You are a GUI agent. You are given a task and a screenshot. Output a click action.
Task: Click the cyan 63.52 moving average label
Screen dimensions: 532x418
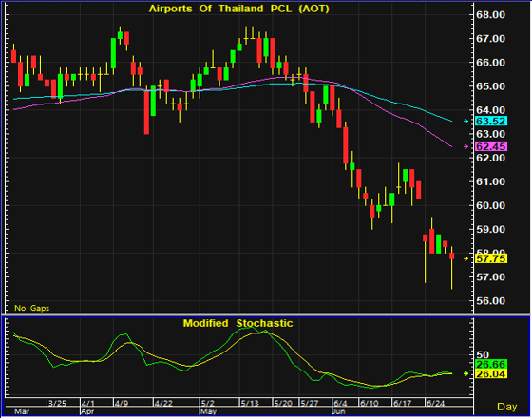tap(491, 122)
